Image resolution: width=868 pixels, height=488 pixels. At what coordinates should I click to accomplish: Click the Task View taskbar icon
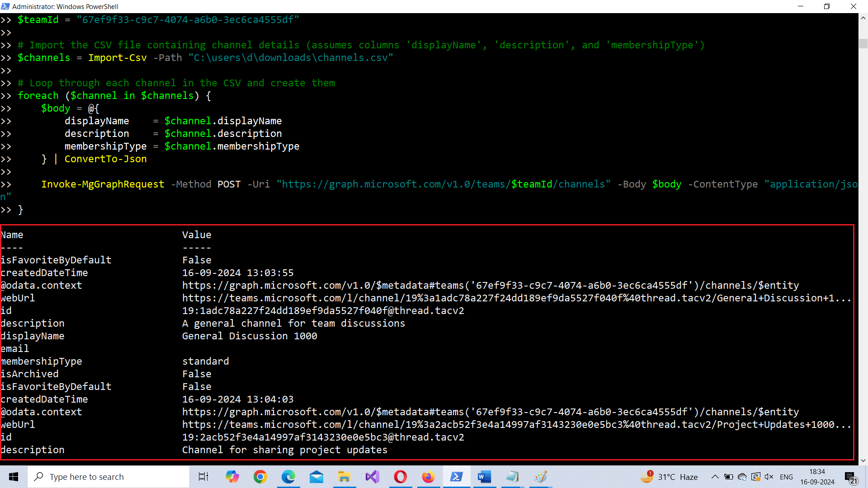click(x=203, y=477)
